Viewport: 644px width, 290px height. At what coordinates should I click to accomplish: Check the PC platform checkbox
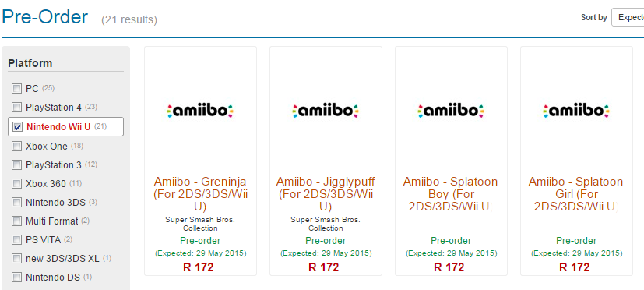click(x=17, y=88)
